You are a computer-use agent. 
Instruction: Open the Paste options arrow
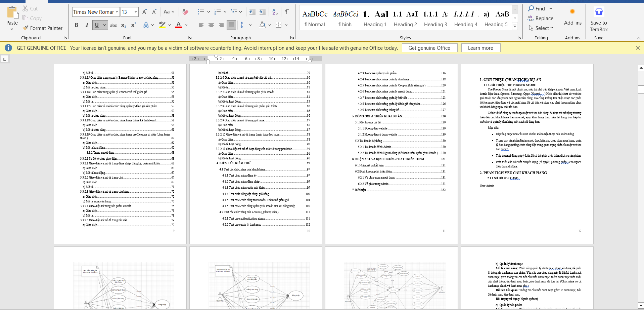12,29
